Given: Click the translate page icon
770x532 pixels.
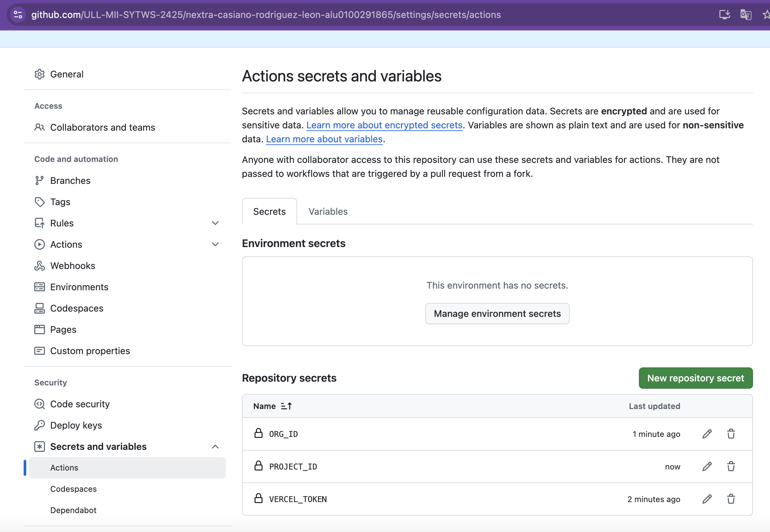Looking at the screenshot, I should 746,15.
